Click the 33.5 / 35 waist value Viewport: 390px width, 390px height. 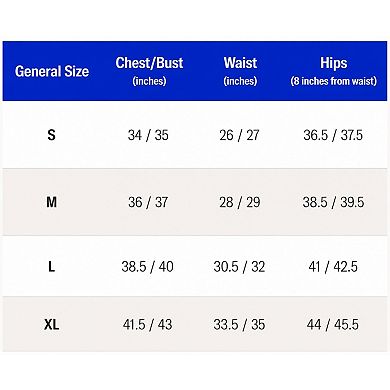click(x=239, y=324)
